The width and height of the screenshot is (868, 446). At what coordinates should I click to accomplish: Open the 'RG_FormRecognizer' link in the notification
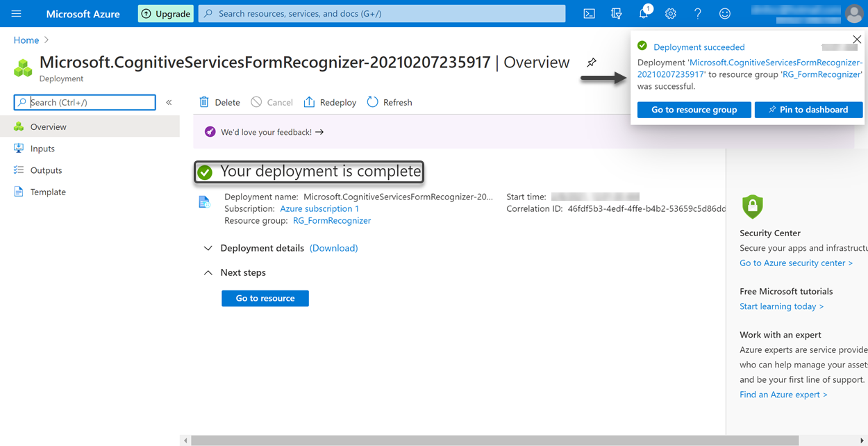point(821,74)
